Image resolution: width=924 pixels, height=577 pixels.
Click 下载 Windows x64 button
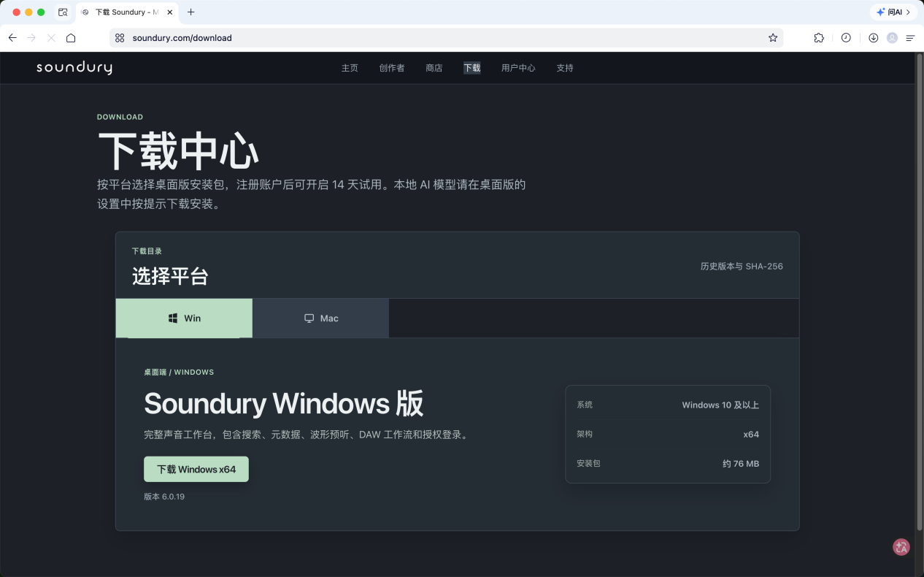(x=196, y=470)
